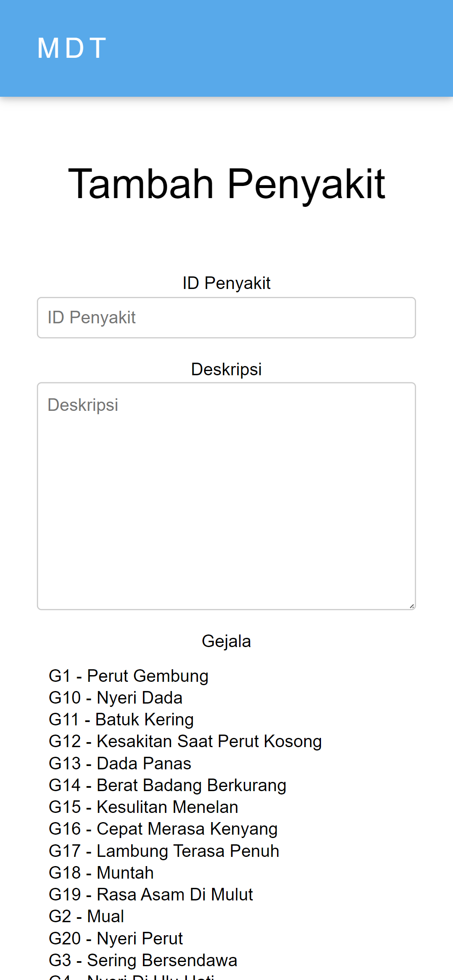
Task: Select G1 - Perut Gembung symptom
Action: (128, 676)
